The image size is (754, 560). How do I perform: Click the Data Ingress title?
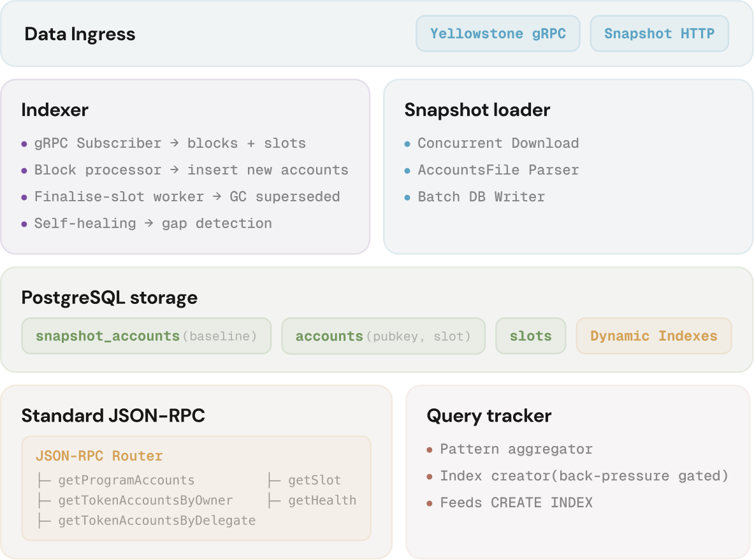click(80, 34)
